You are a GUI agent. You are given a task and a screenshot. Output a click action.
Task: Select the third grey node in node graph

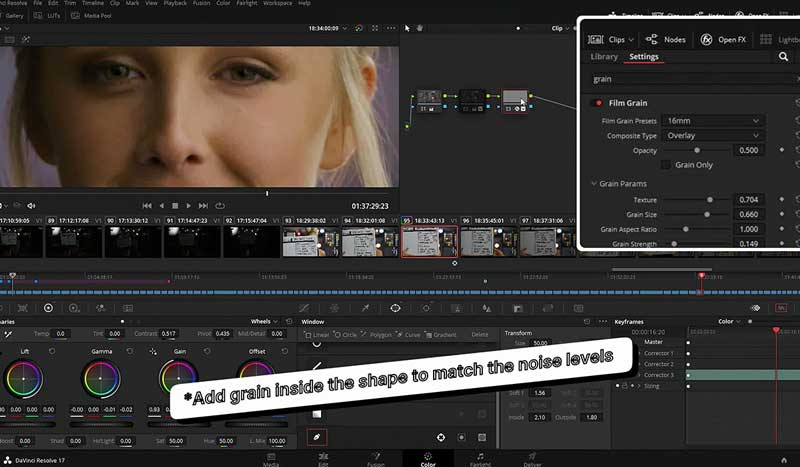click(x=515, y=101)
